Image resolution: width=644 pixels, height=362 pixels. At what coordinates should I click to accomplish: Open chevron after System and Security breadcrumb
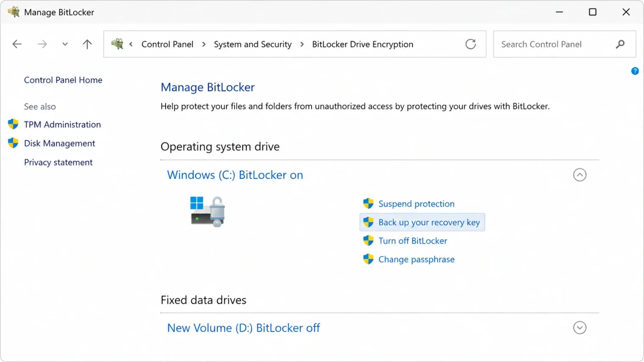tap(302, 44)
